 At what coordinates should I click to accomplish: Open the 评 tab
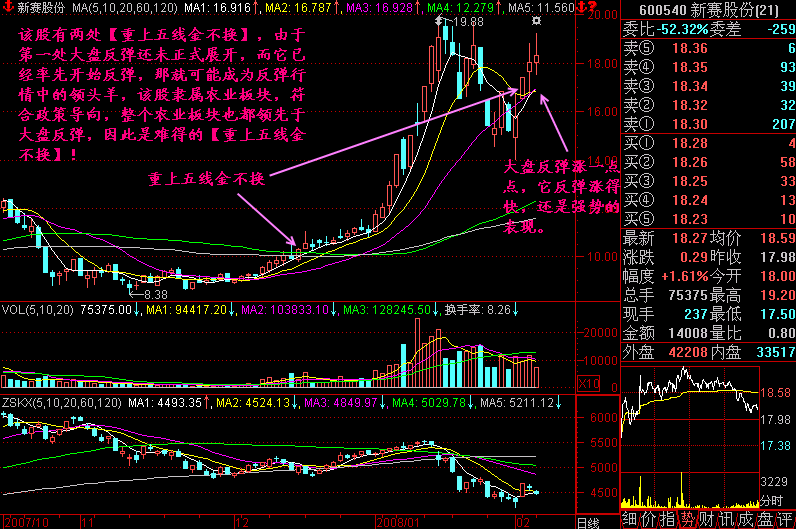786,519
